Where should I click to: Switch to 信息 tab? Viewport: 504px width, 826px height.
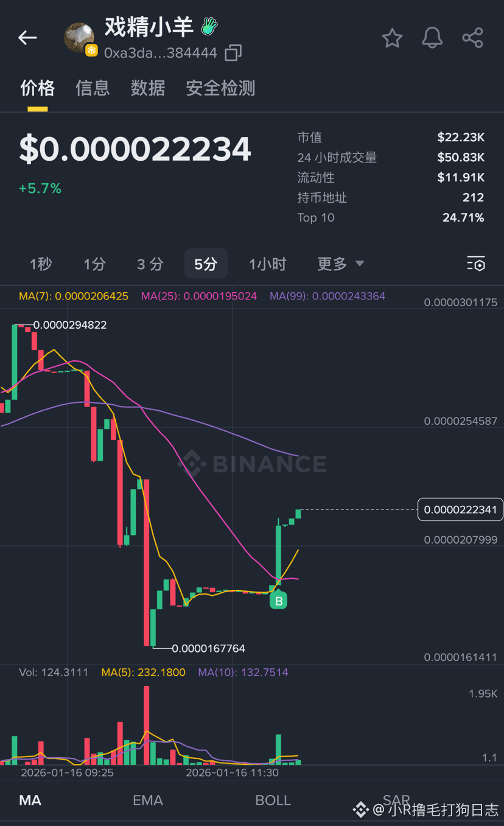pos(93,88)
